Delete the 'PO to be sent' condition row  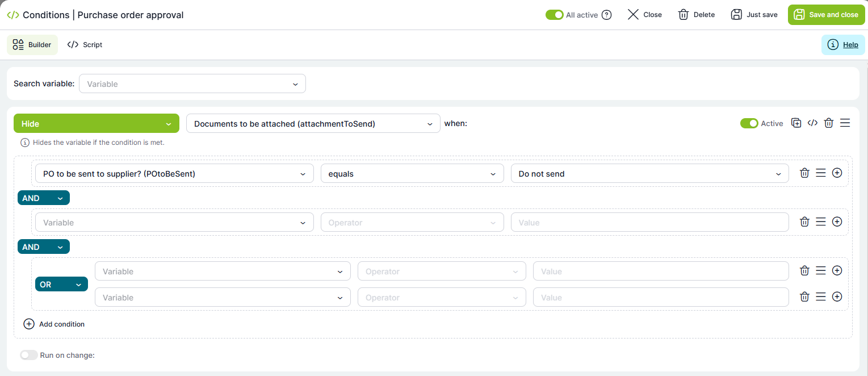click(804, 173)
